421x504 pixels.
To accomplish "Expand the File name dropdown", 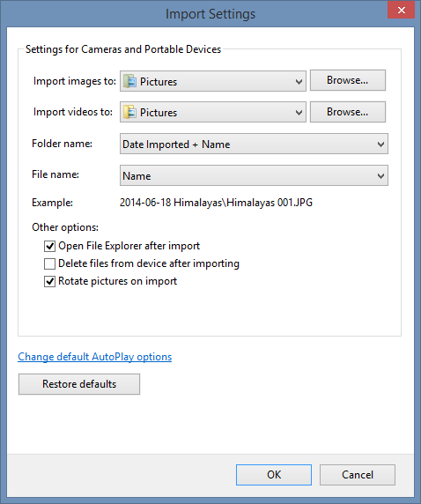I will (254, 175).
